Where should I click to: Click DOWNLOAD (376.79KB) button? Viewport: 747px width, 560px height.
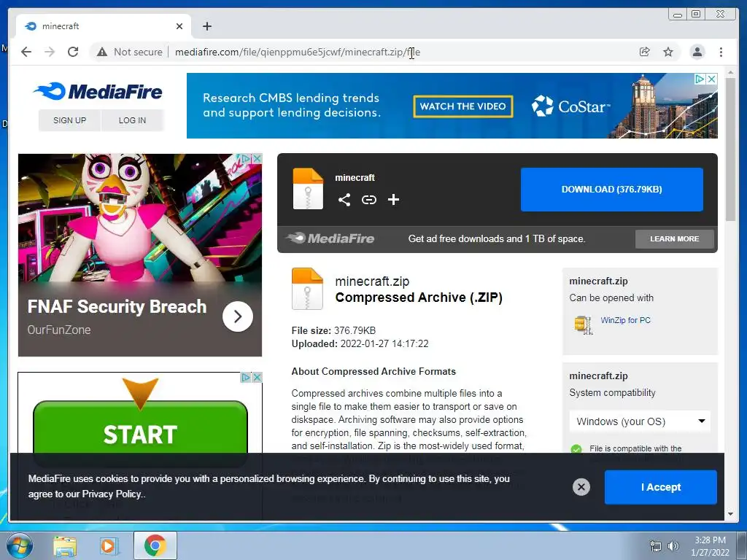coord(612,190)
